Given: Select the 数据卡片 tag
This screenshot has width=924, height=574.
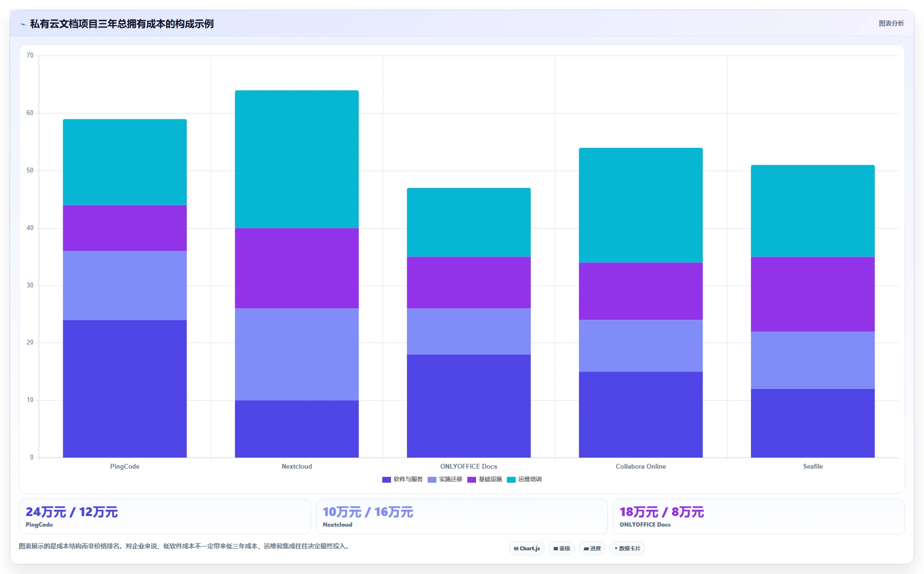Looking at the screenshot, I should 627,548.
